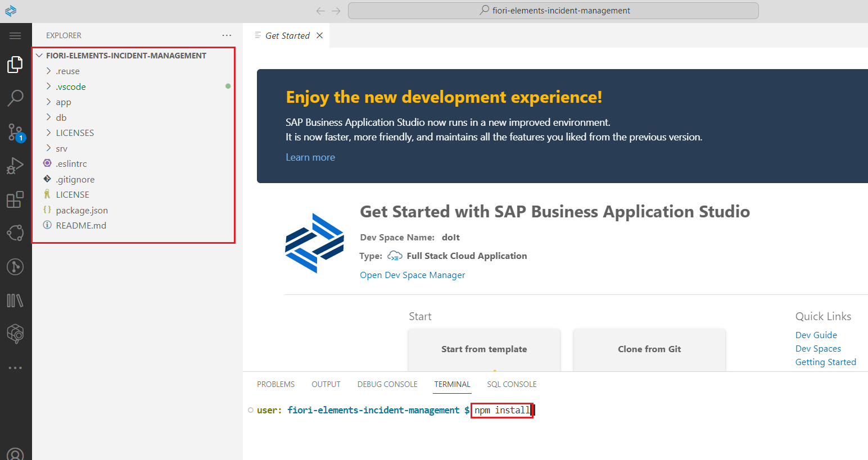Click Start from template card
This screenshot has width=868, height=460.
click(484, 349)
